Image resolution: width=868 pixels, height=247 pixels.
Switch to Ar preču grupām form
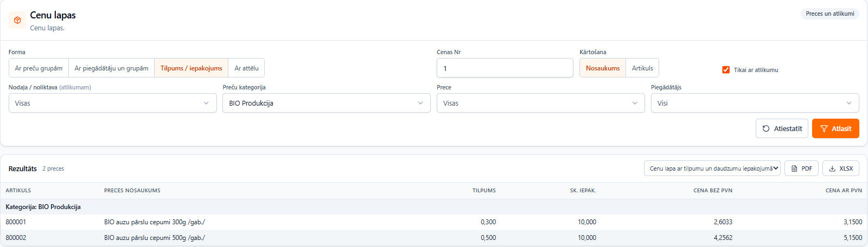tap(39, 68)
